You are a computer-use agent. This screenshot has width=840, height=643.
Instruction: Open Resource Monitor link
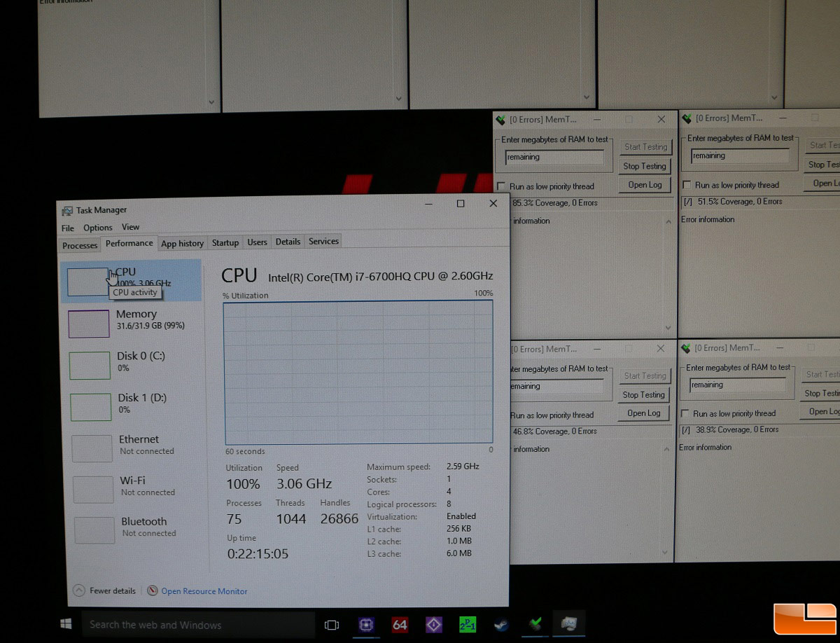pyautogui.click(x=204, y=591)
